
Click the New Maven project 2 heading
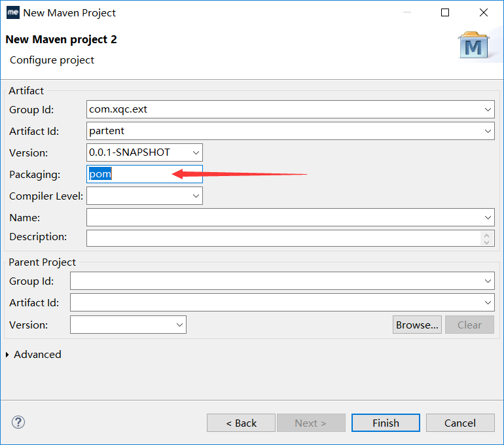61,39
